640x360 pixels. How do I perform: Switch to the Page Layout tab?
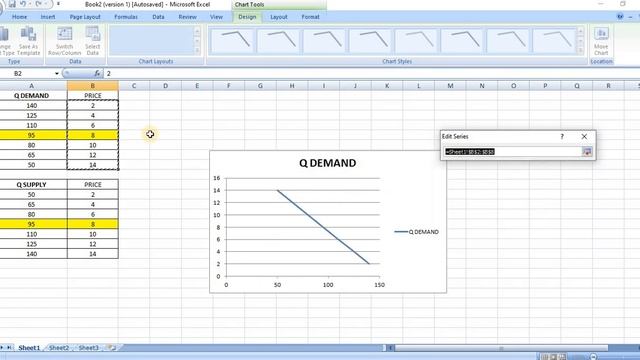point(85,17)
